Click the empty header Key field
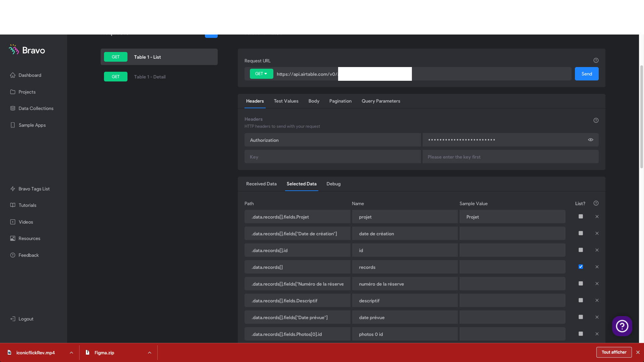Screen dimensions: 644x362 coord(332,157)
